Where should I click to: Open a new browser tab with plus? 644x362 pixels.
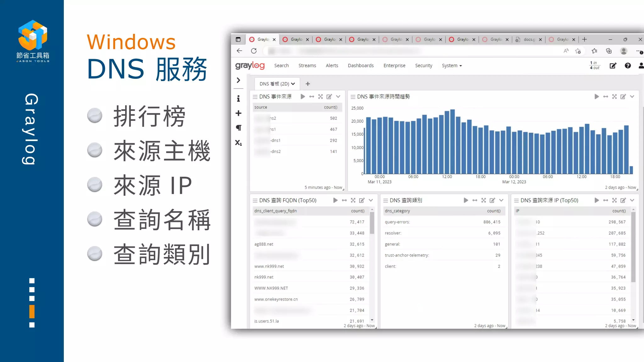pos(584,39)
